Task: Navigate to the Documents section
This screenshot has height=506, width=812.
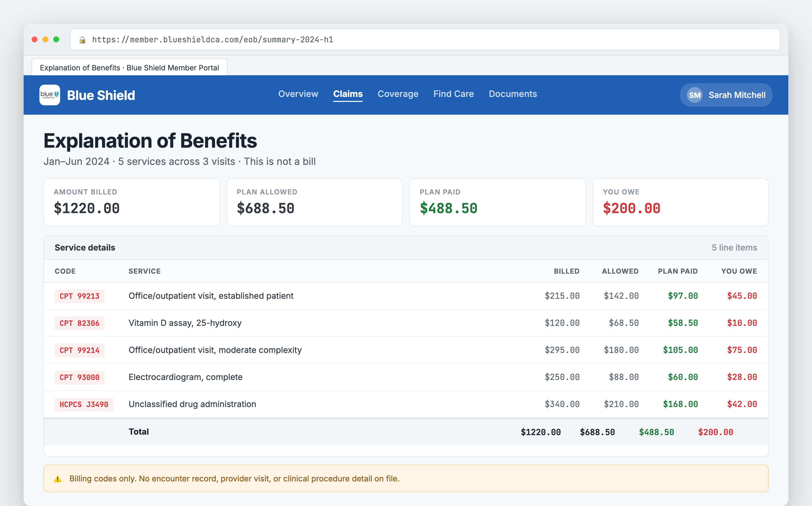Action: (x=512, y=94)
